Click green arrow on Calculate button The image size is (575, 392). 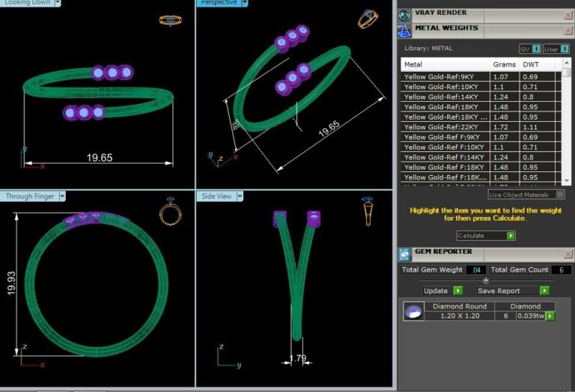tap(511, 236)
